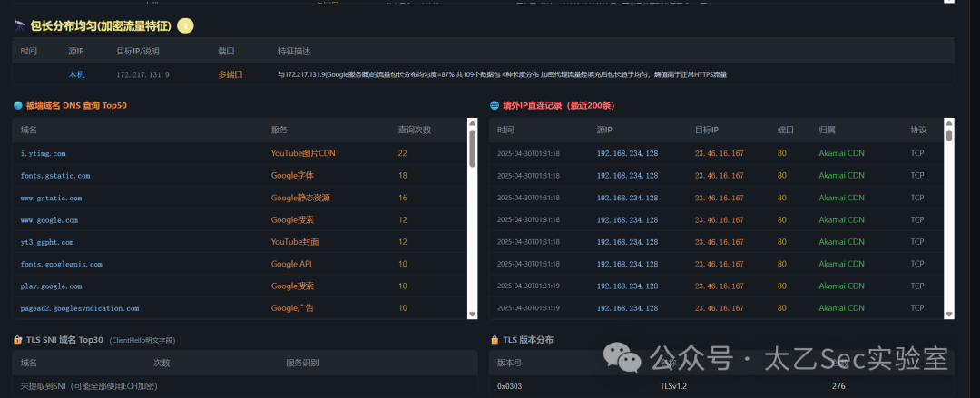Click the 包长分布均匀(加密流量特征) heading
This screenshot has width=980, height=398.
click(x=101, y=25)
